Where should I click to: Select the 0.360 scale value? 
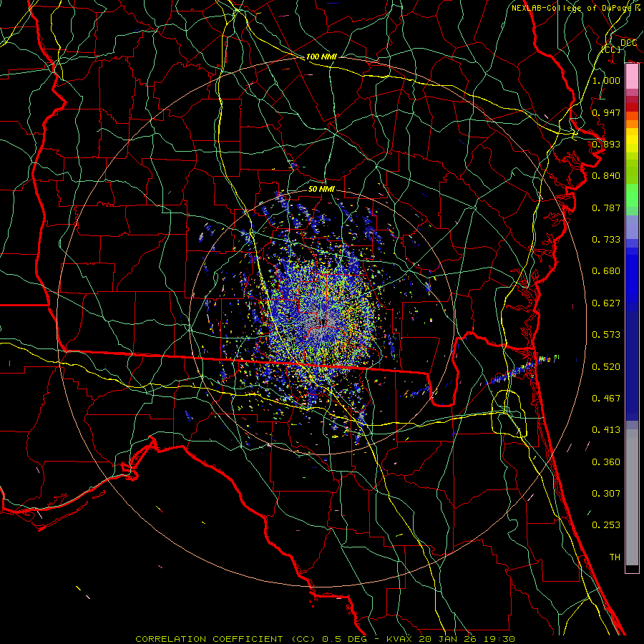coord(606,462)
